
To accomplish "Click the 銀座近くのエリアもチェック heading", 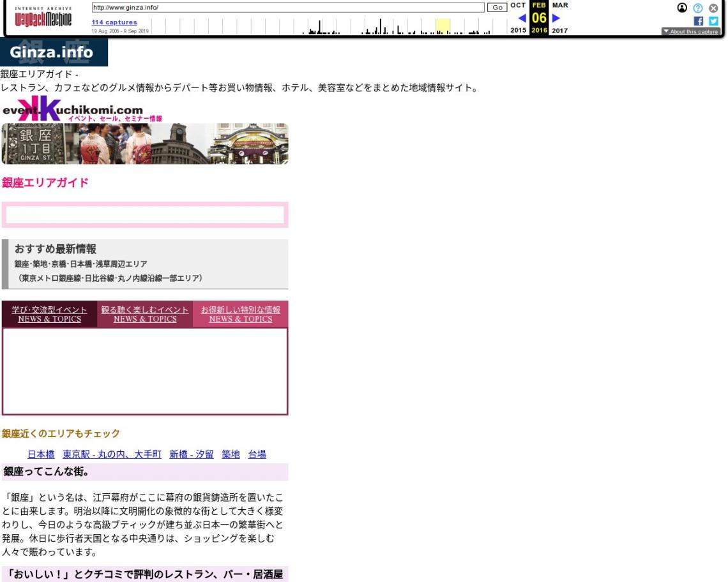I will click(x=61, y=433).
